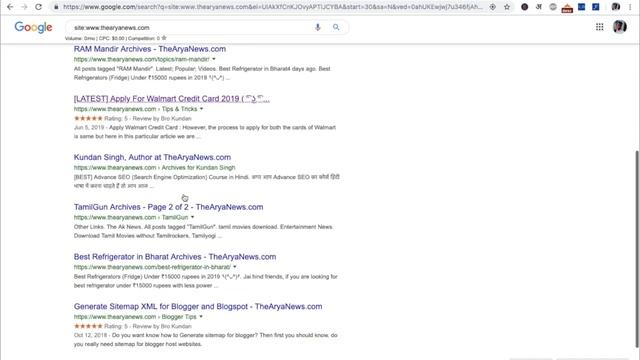
Task: Click the ram-mandir green URL text
Action: point(142,59)
